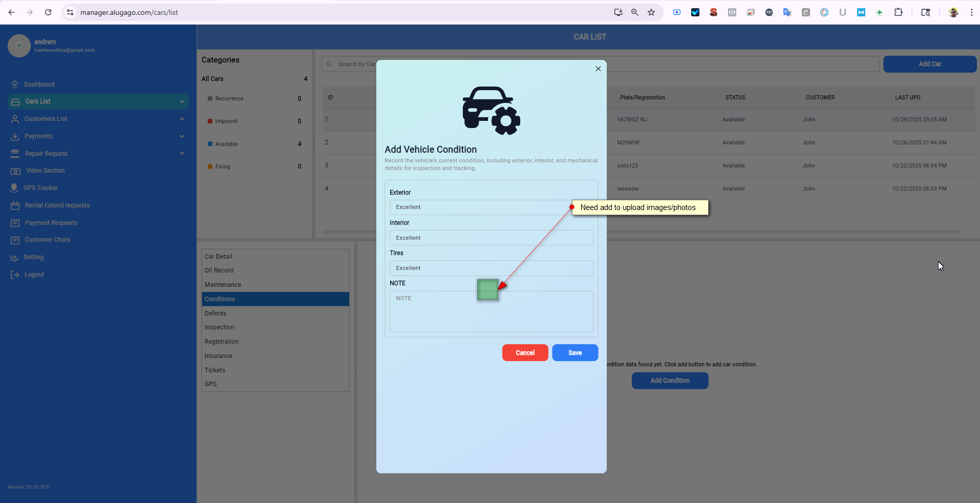Open the Maintenance section in the list
This screenshot has height=503, width=980.
point(223,285)
